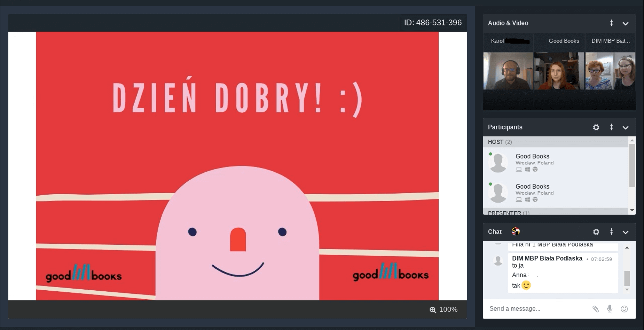
Task: Click the HOST (2) group header
Action: (556, 142)
